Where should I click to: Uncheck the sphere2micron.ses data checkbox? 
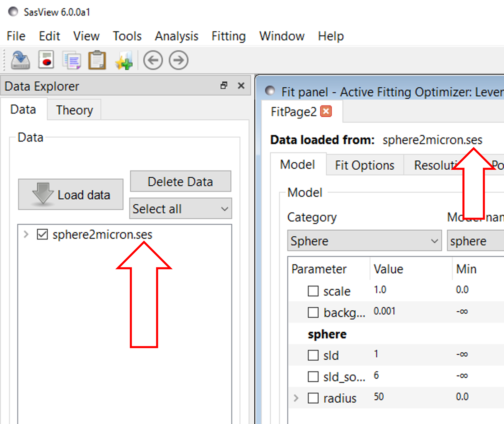coord(42,234)
